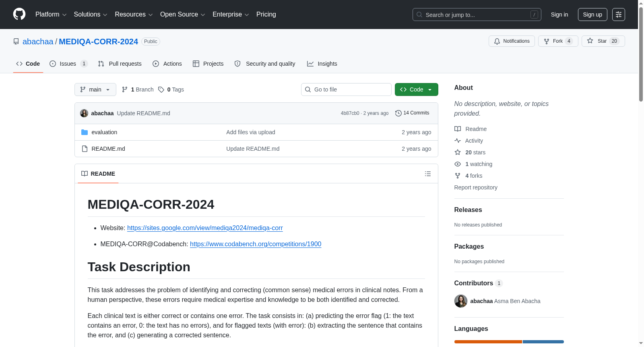
Task: Click the fork icon in Fork button
Action: coord(547,41)
